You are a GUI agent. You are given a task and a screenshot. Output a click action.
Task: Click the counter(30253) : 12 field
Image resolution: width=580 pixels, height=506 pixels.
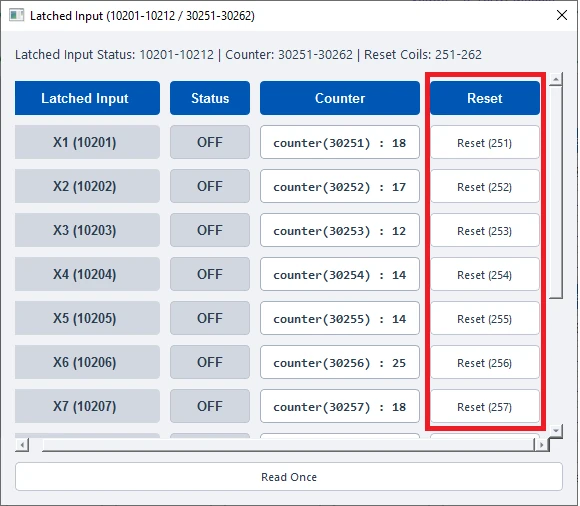point(340,230)
